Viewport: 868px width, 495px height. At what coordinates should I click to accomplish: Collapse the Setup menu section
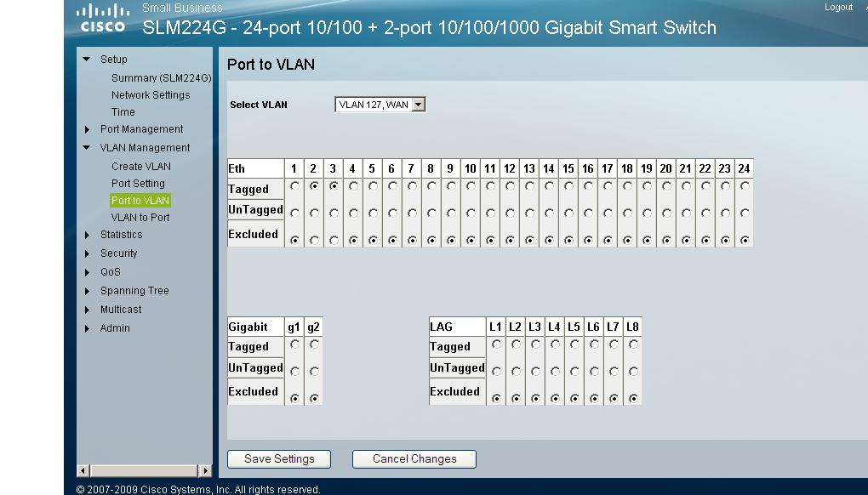coord(86,60)
